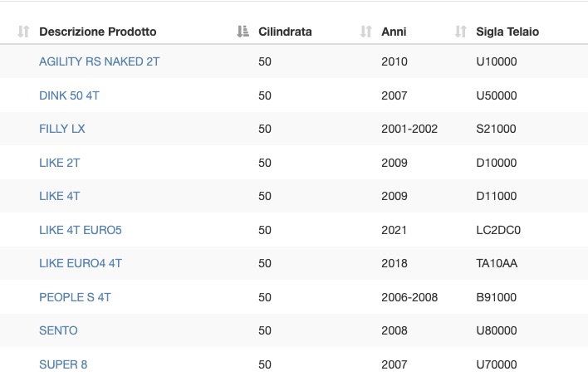Select the LIKE EURO4 4T link
The height and width of the screenshot is (386, 588).
point(81,263)
